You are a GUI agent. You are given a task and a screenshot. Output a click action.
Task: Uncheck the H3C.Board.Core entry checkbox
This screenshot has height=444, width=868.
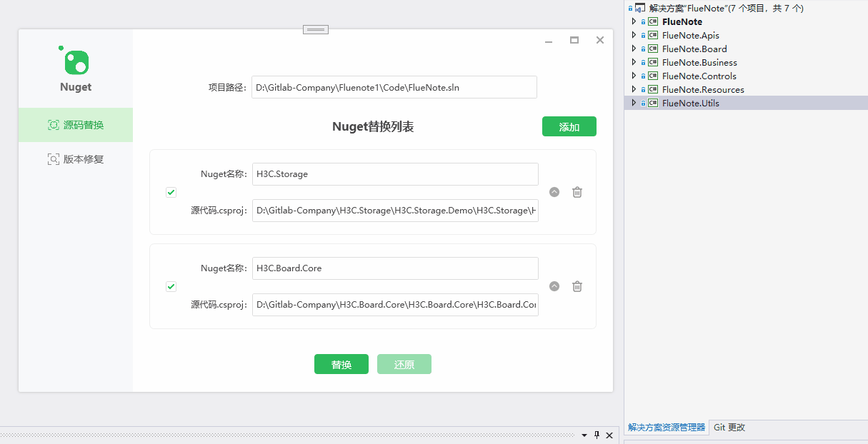point(171,286)
